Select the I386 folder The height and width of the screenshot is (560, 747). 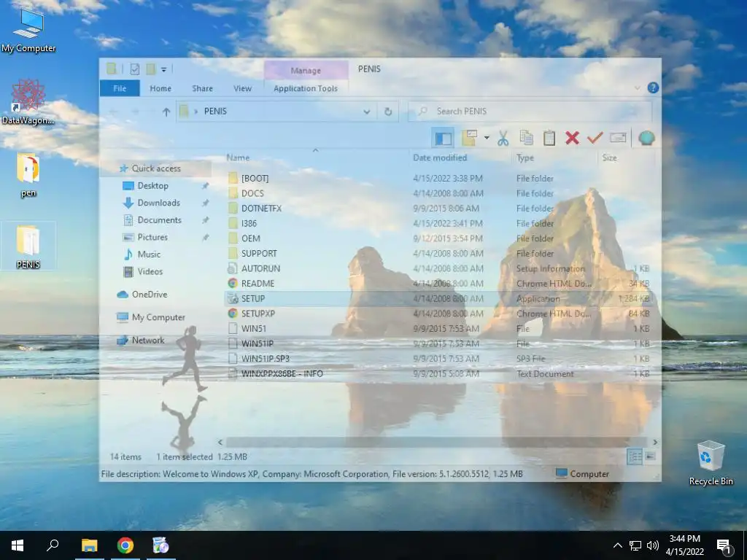249,223
